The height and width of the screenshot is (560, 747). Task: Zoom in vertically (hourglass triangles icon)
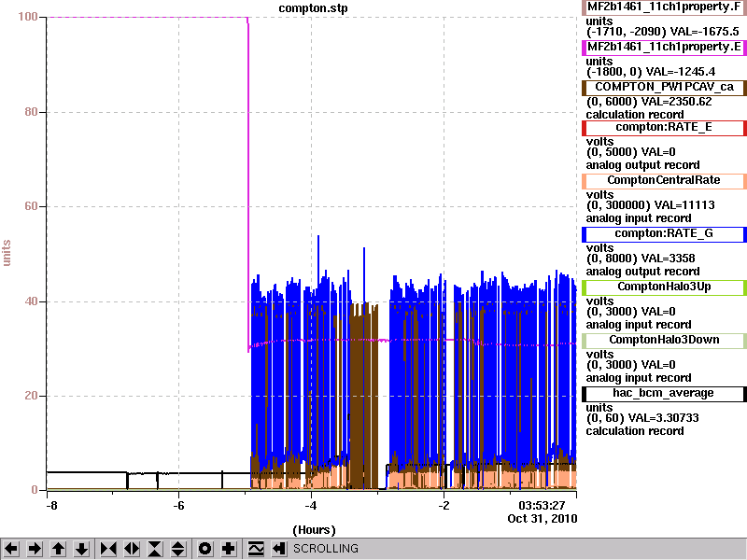[155, 549]
